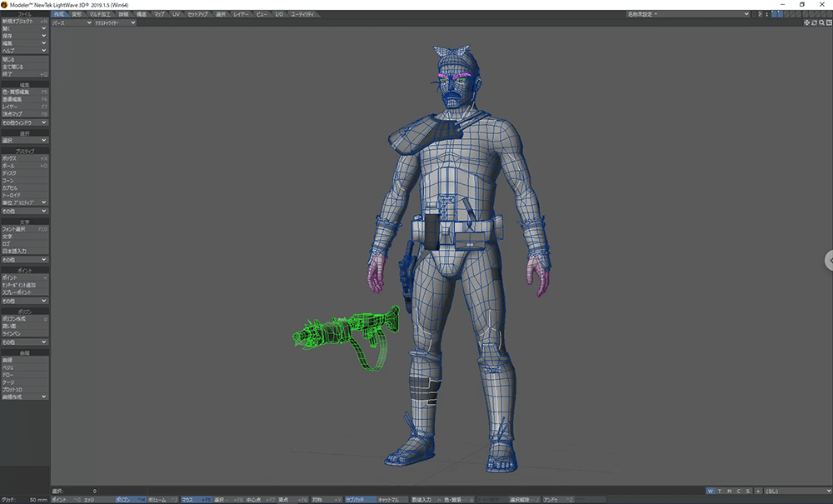Select the ラインペン tool
This screenshot has width=833, height=504.
click(24, 333)
